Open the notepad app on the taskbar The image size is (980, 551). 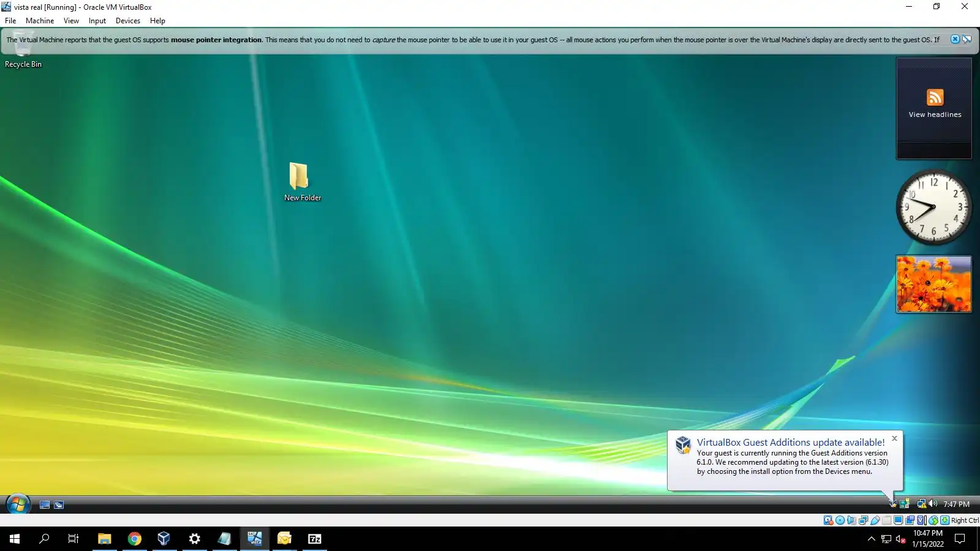coord(224,539)
